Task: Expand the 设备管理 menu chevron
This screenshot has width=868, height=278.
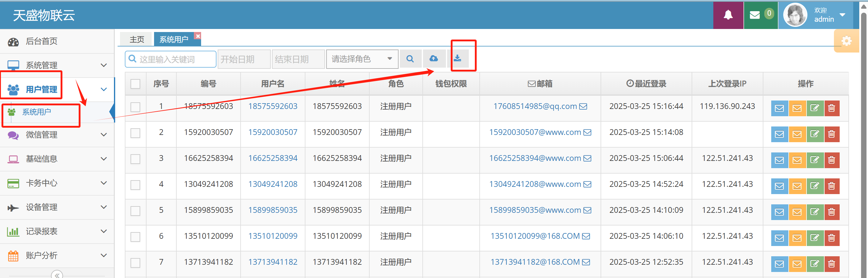Action: coord(104,207)
